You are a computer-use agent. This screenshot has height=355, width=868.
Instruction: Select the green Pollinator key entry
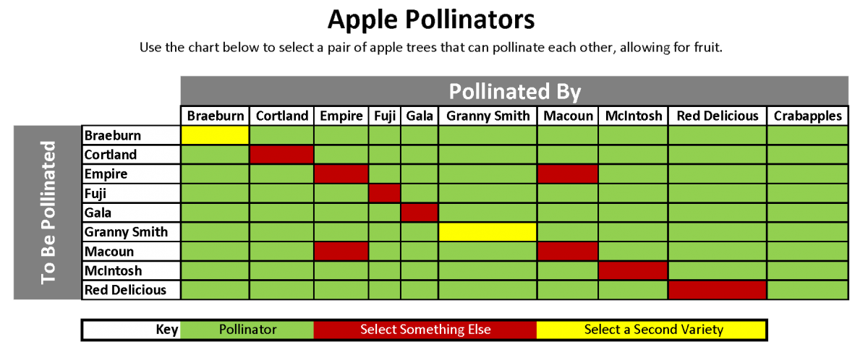[247, 330]
